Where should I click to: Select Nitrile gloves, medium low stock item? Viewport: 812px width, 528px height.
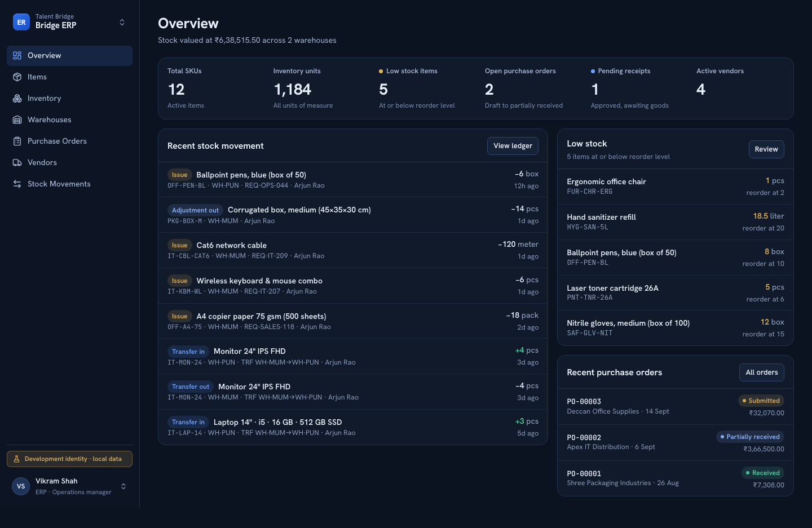pos(675,328)
